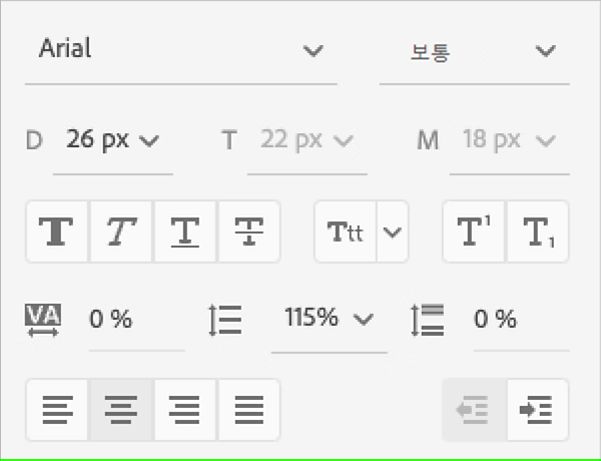Center align the text
The image size is (601, 461).
[121, 410]
